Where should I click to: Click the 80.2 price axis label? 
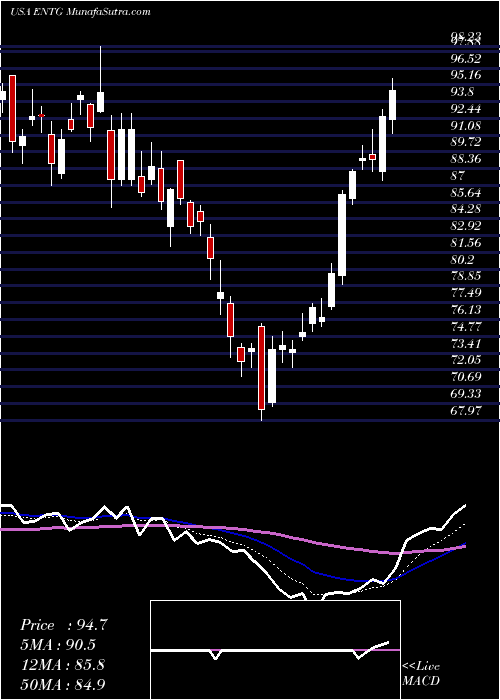463,259
